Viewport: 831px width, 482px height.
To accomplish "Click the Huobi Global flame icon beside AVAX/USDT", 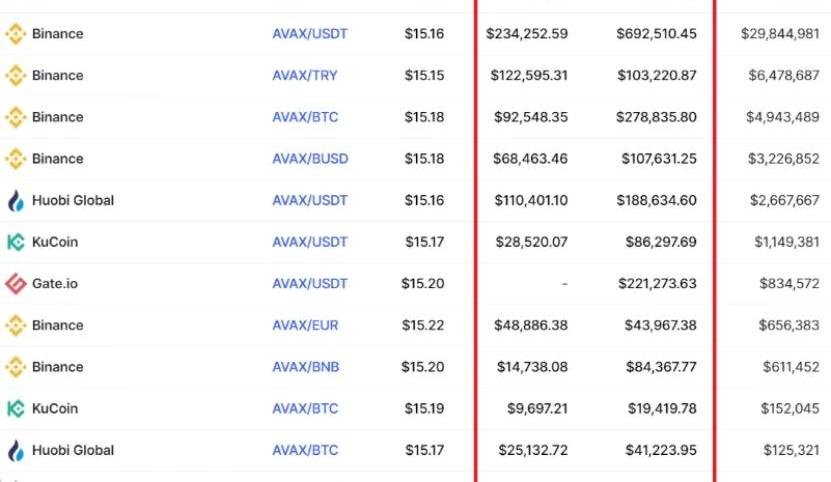I will 15,201.
